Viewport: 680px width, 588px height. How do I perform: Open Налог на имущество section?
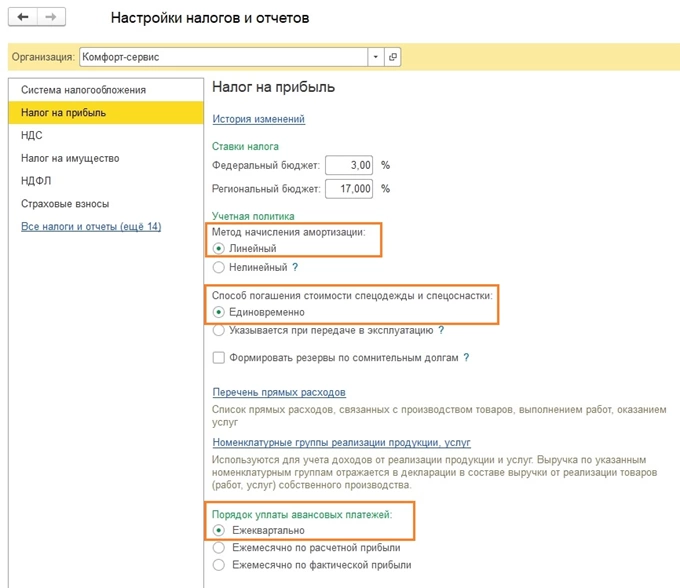pos(105,158)
